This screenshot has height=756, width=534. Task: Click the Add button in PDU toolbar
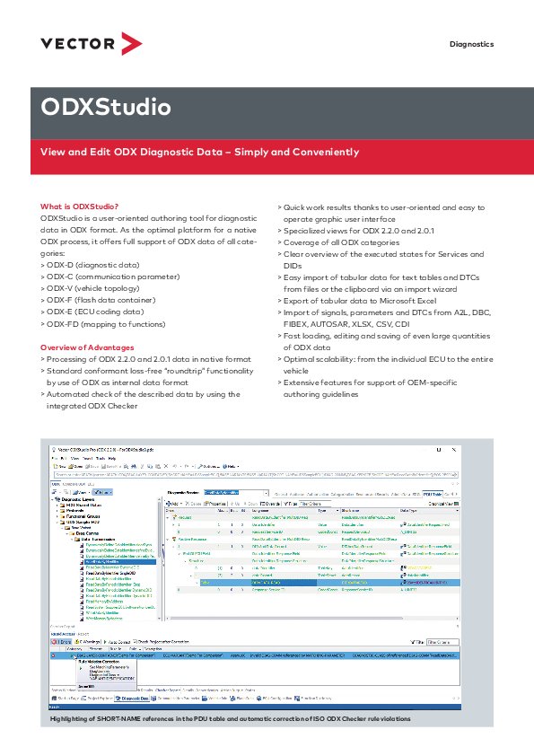(173, 504)
